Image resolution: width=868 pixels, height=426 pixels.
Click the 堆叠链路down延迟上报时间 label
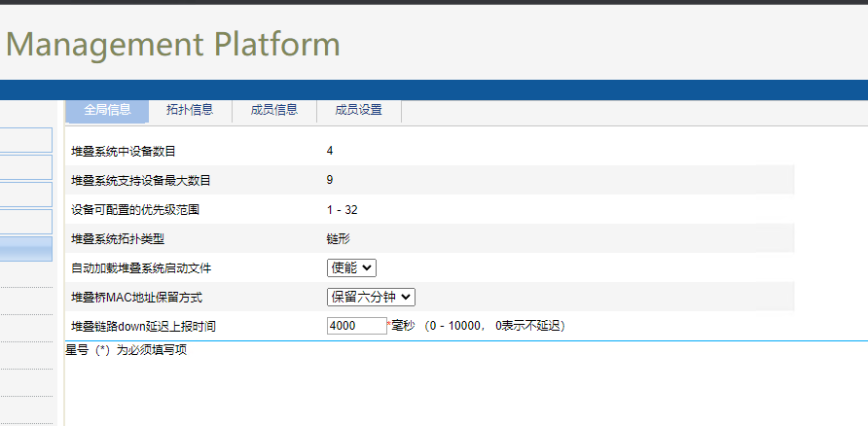[x=143, y=326]
